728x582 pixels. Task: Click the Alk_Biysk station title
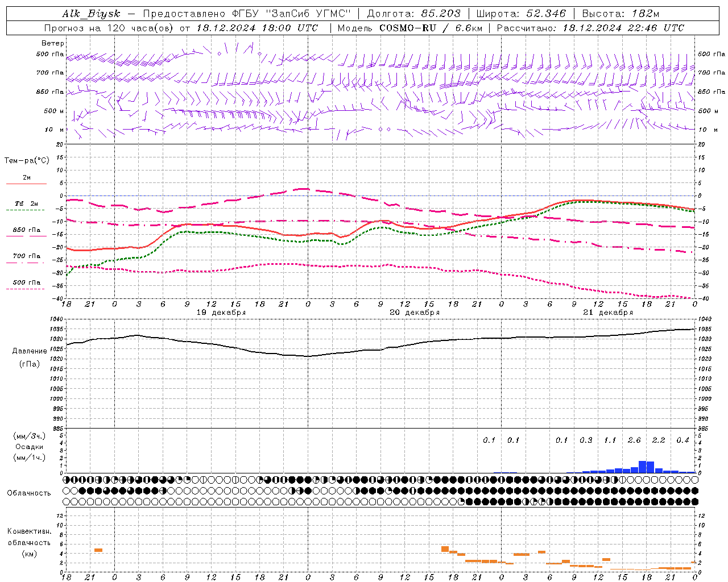pos(91,14)
